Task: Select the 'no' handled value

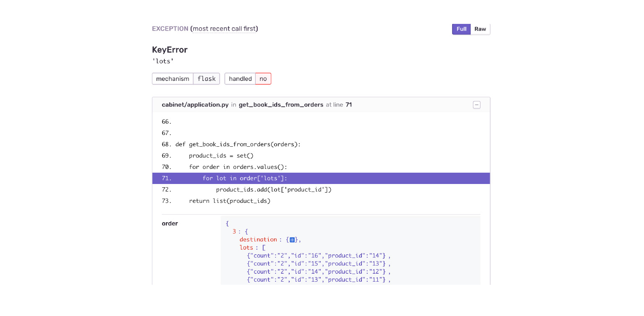Action: pos(263,79)
